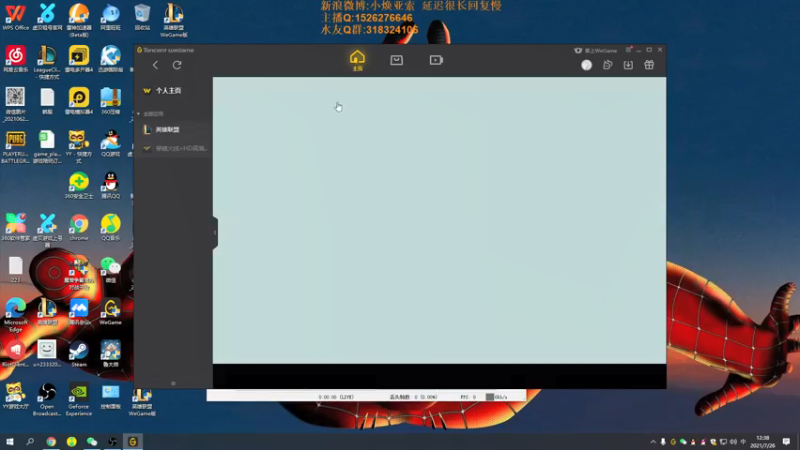This screenshot has width=800, height=450.
Task: Collapse the 全部应用 section arrow
Action: point(139,114)
